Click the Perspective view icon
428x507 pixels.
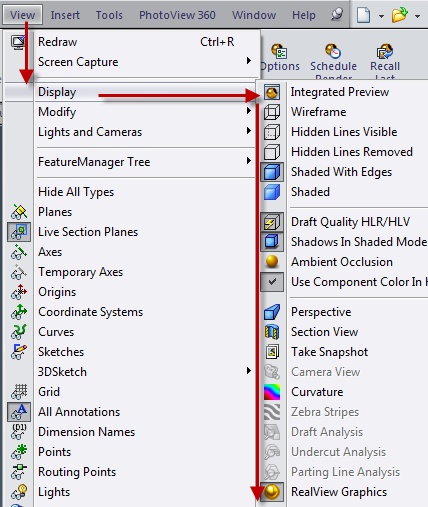point(272,312)
